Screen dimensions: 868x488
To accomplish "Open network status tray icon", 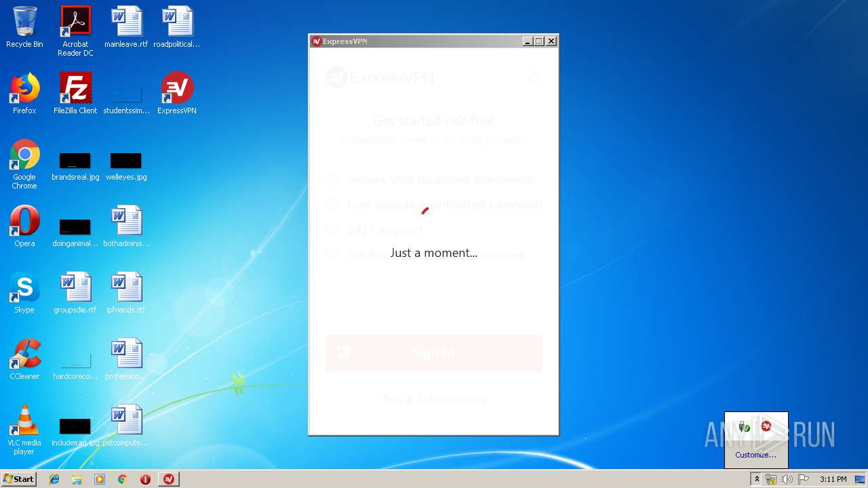I will (x=771, y=479).
